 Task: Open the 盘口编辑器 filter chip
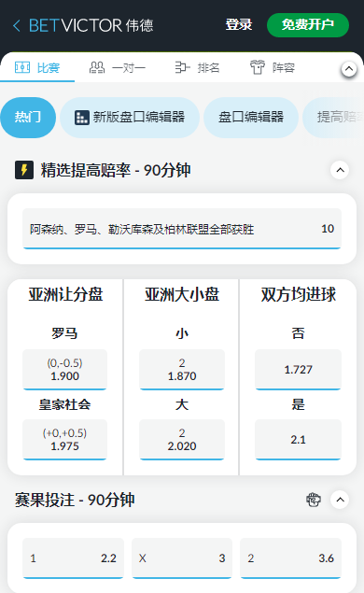pyautogui.click(x=251, y=118)
